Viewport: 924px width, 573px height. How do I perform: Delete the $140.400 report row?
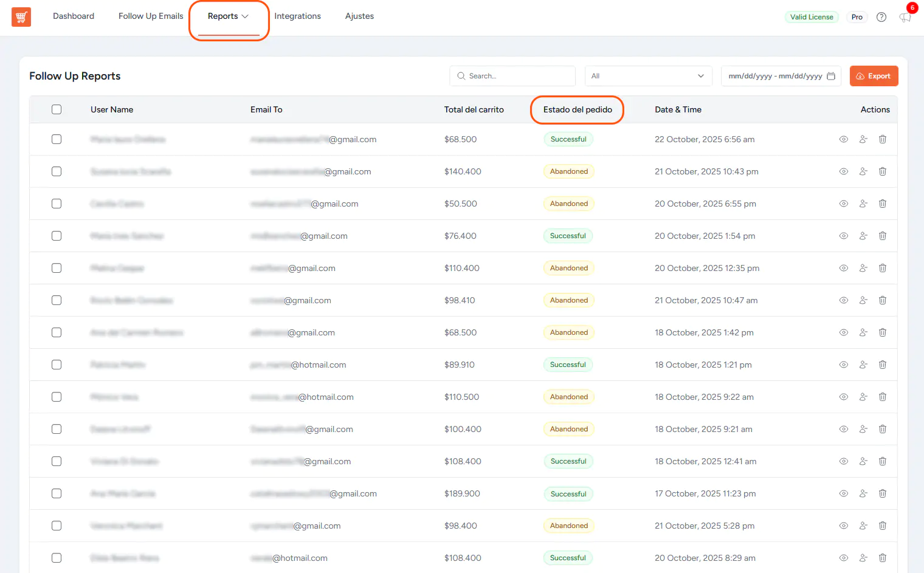882,171
